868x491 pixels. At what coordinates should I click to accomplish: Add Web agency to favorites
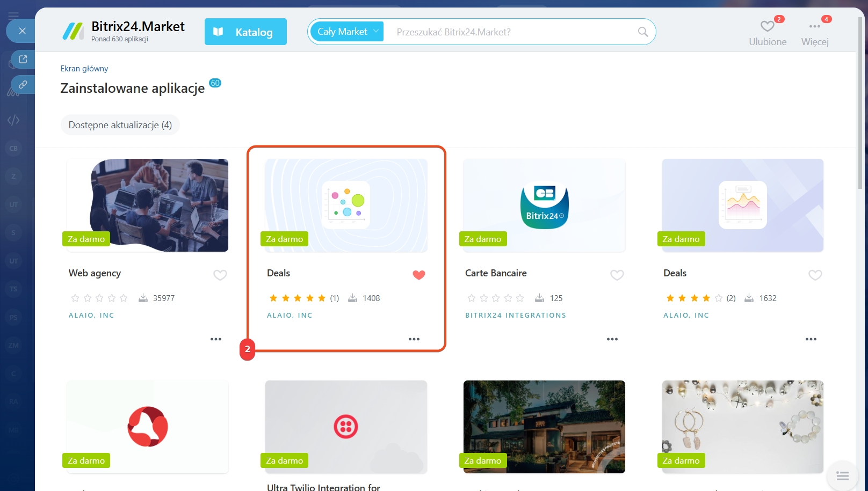220,275
